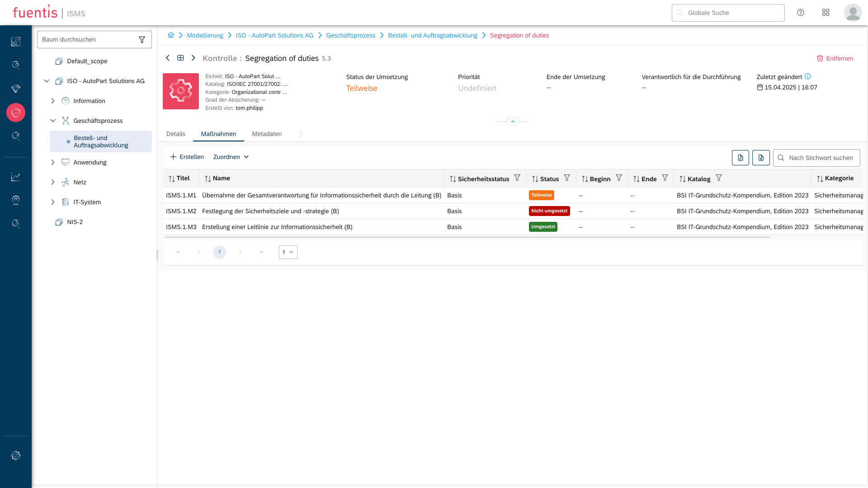Screen dimensions: 868x488
Task: Open rows per page dropdown showing 5
Action: pos(288,252)
